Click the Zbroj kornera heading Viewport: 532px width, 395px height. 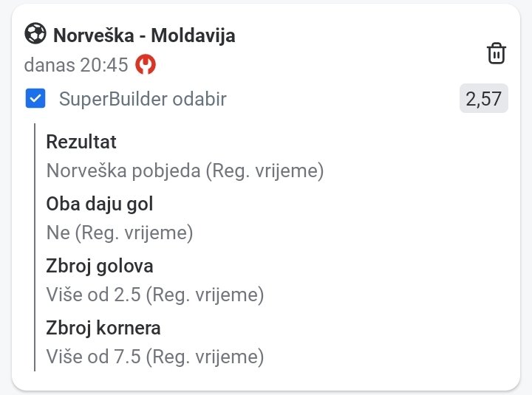tap(103, 328)
